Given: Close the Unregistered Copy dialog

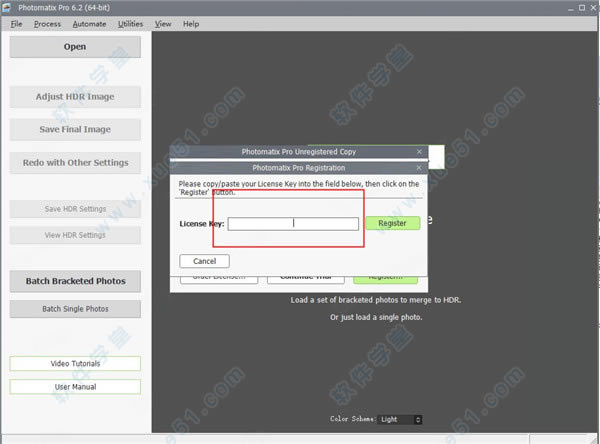Looking at the screenshot, I should (419, 152).
